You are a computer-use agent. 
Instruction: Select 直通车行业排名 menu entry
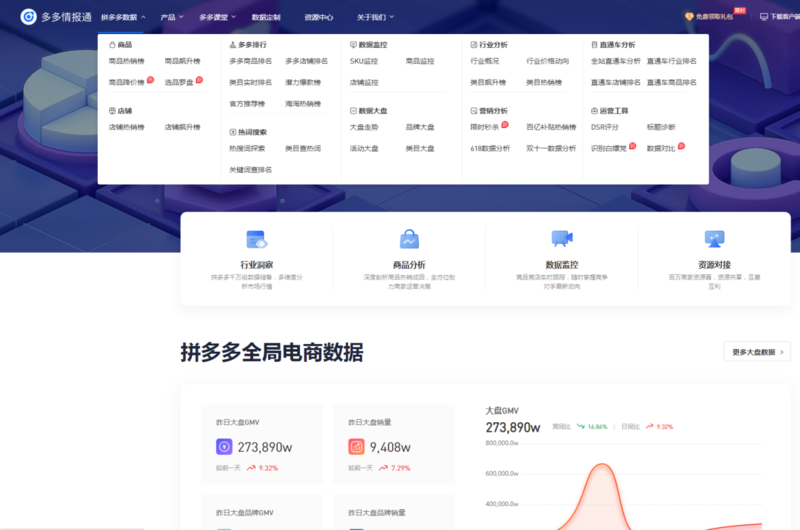(x=671, y=61)
